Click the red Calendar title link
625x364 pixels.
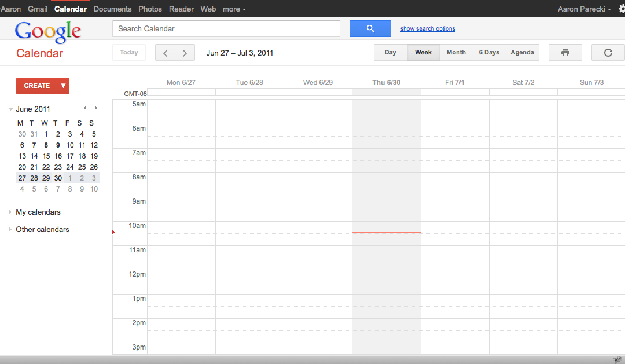[39, 53]
